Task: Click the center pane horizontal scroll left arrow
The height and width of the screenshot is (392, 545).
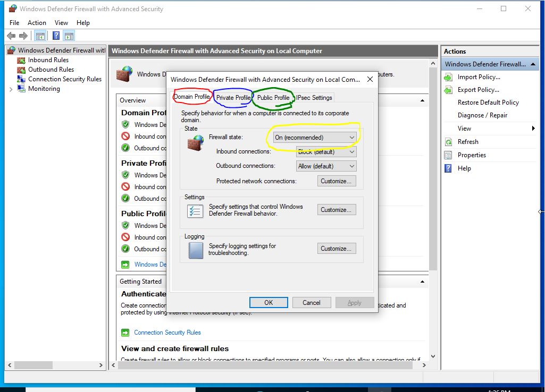Action: [113, 365]
